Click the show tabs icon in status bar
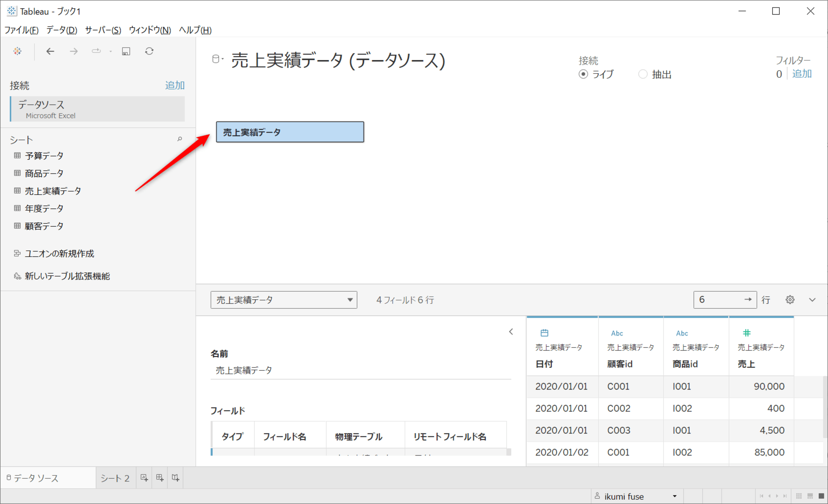The height and width of the screenshot is (504, 828). point(821,496)
